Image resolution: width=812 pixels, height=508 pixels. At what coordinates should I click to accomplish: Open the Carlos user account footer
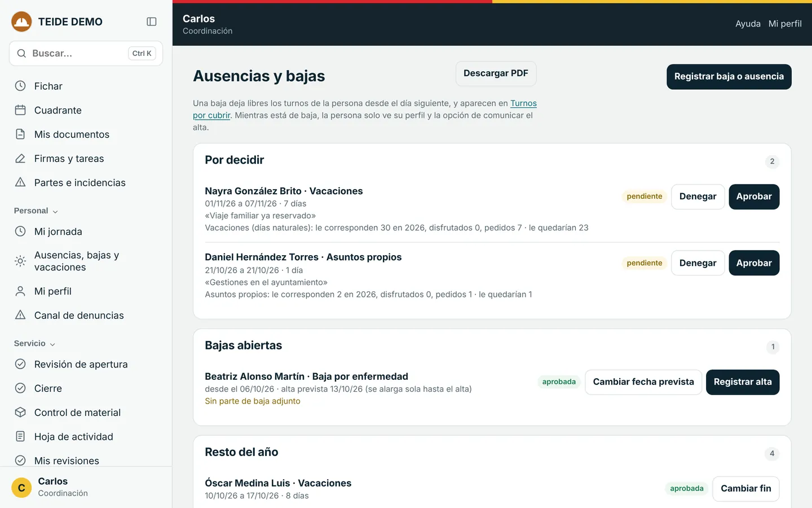tap(86, 487)
